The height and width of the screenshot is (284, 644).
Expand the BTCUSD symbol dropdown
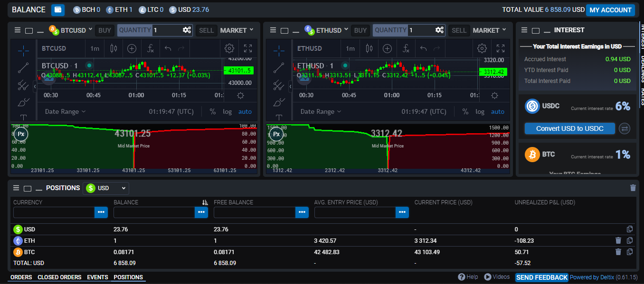coord(89,30)
